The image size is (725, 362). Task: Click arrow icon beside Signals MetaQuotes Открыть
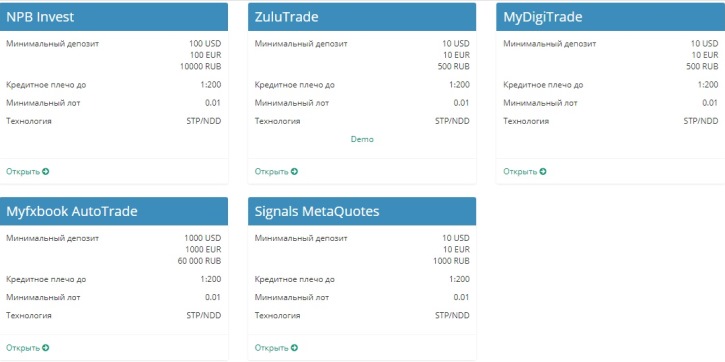tap(294, 348)
